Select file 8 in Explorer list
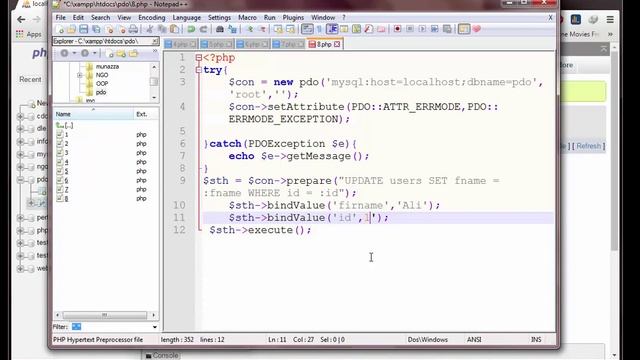This screenshot has width=640, height=360. (x=66, y=199)
